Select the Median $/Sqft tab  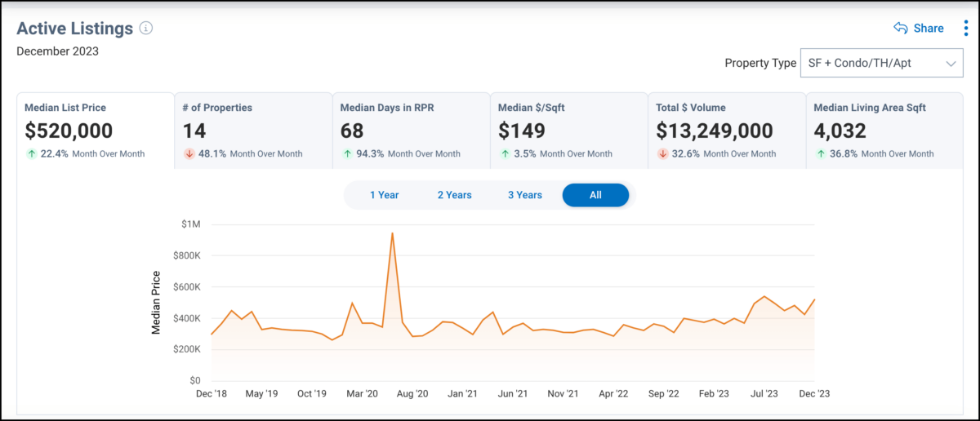568,130
